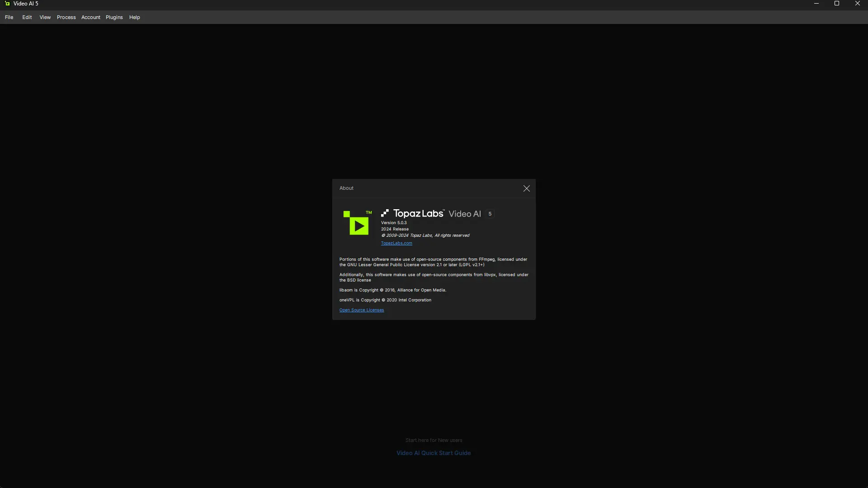The height and width of the screenshot is (488, 868).
Task: Open the TopazLabs.com link
Action: (396, 243)
